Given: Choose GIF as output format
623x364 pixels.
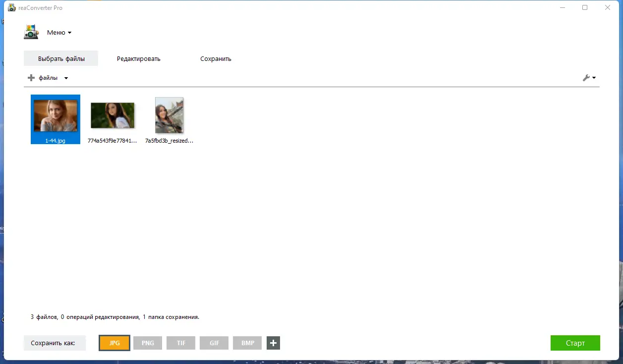Looking at the screenshot, I should pyautogui.click(x=214, y=343).
